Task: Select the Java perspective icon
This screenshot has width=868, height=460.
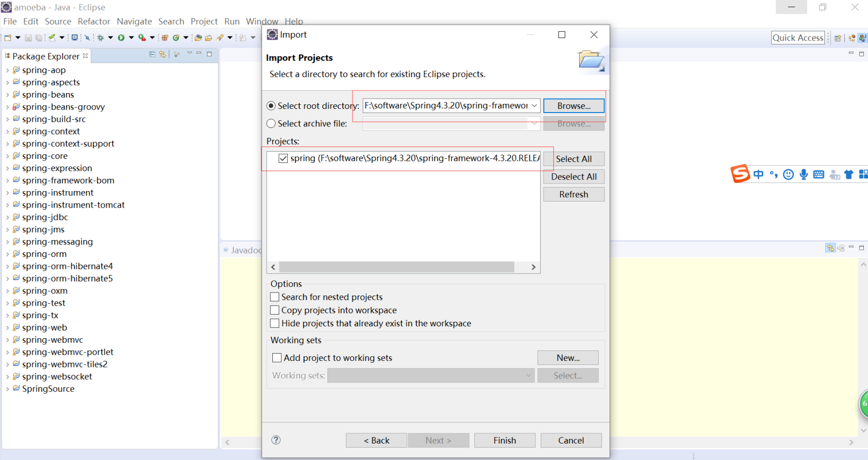Action: click(863, 38)
